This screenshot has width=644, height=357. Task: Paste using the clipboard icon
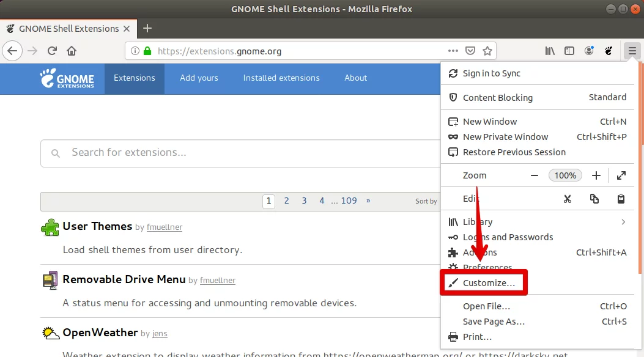621,199
